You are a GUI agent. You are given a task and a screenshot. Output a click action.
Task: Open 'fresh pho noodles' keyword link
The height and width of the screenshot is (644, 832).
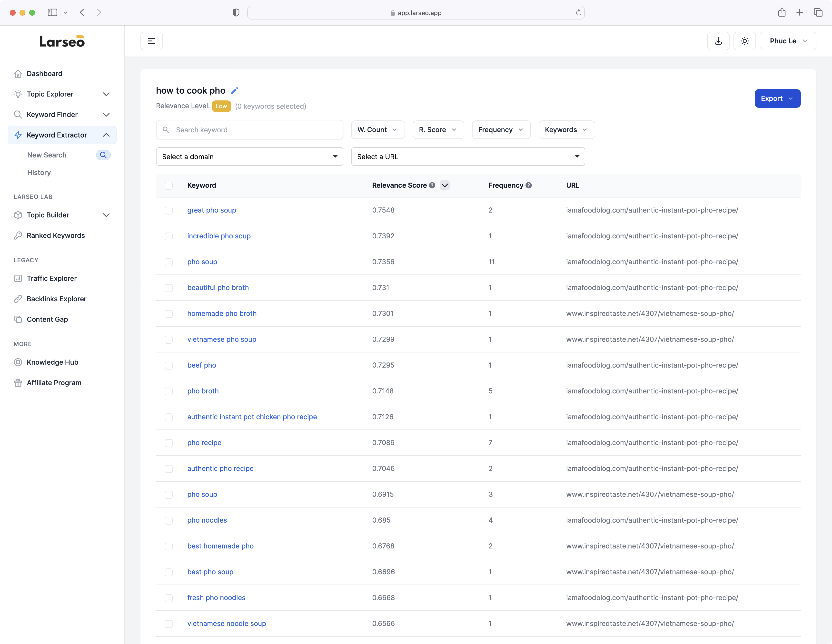[216, 598]
